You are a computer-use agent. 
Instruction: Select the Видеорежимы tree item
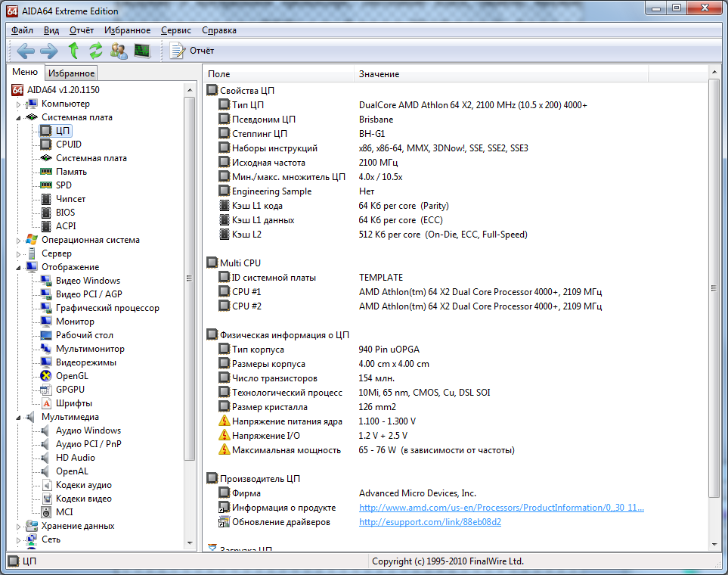tap(86, 362)
